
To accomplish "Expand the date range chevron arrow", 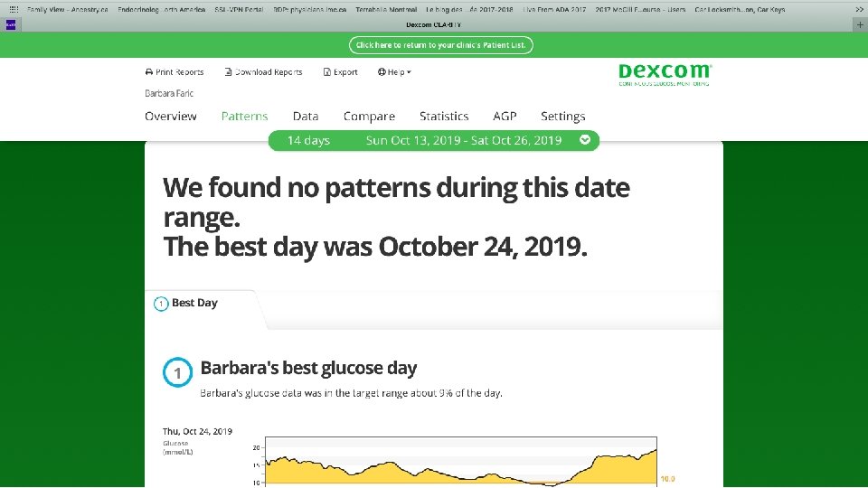I will click(585, 140).
